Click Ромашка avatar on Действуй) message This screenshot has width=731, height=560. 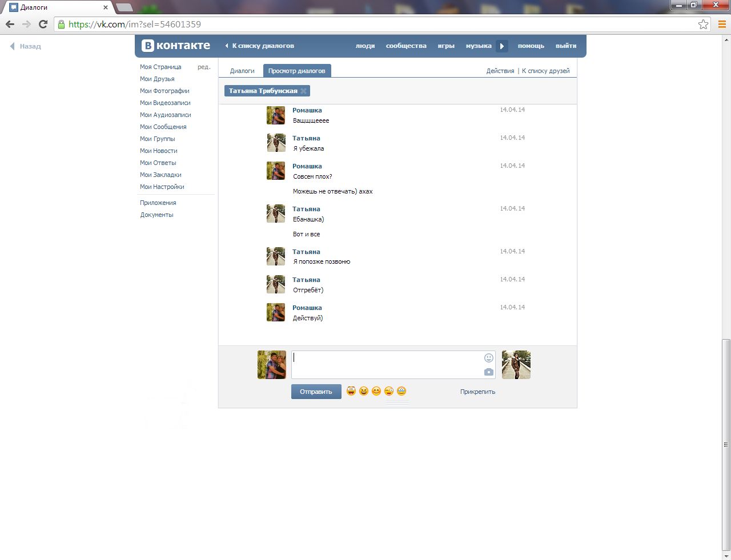276,312
